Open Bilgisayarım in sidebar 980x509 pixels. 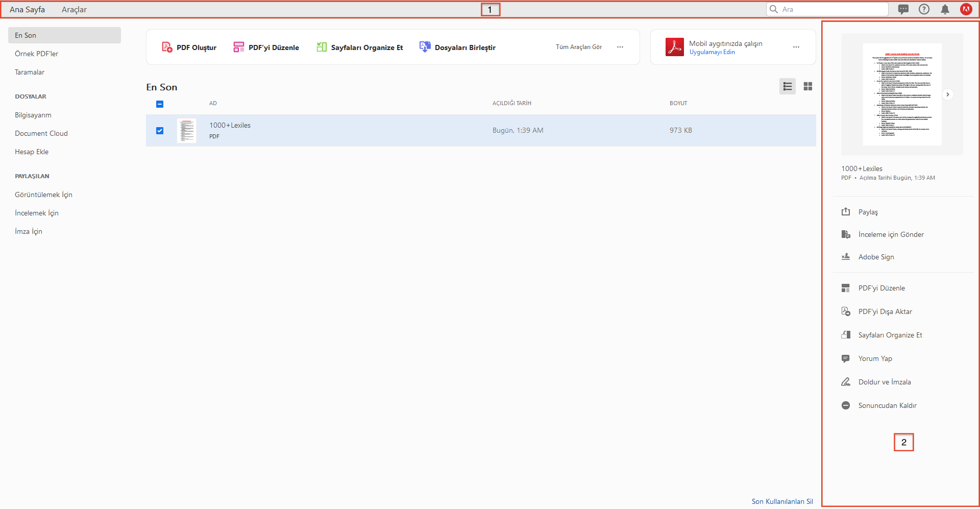point(33,115)
